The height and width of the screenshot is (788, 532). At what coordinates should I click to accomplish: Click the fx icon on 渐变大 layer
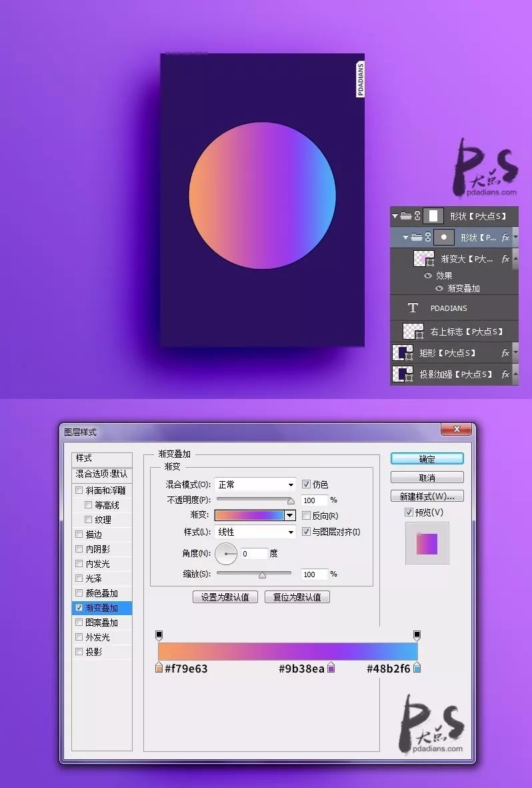[505, 260]
